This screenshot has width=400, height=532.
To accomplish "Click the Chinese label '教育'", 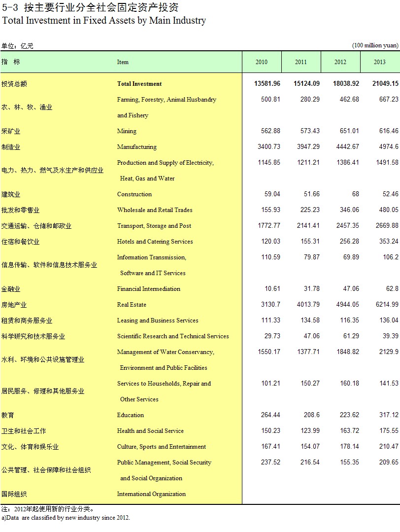I will point(8,415).
